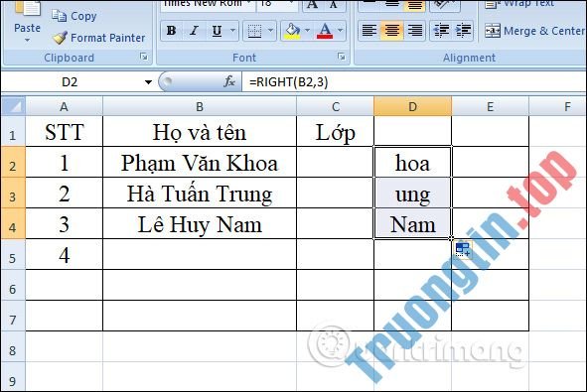587x392 pixels.
Task: Click Wrap Text
Action: pyautogui.click(x=519, y=4)
